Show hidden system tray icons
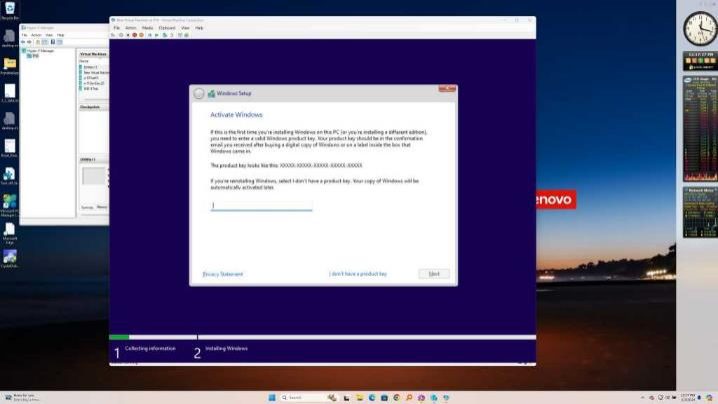 pyautogui.click(x=642, y=398)
